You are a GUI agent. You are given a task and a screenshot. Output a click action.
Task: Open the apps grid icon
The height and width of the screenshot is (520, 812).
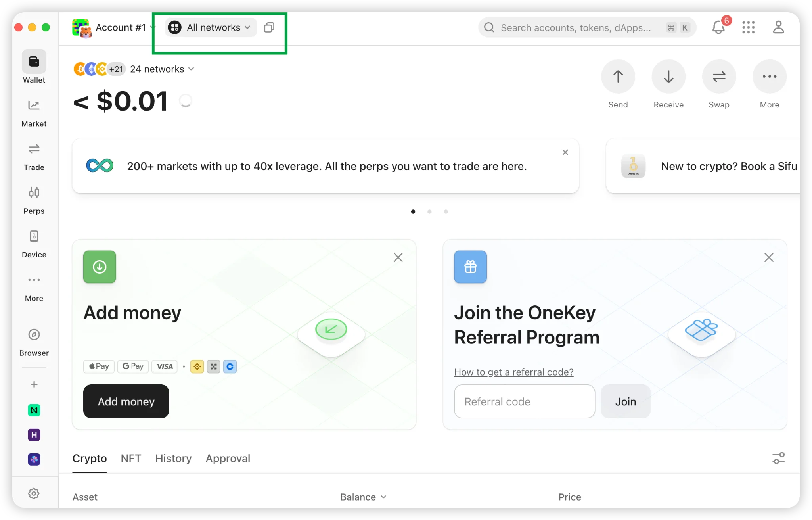748,27
